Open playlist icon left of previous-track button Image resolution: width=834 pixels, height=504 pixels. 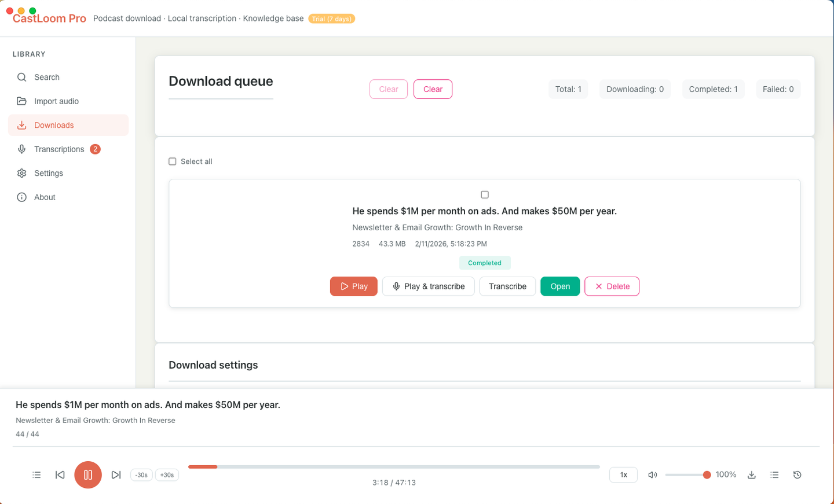click(36, 475)
